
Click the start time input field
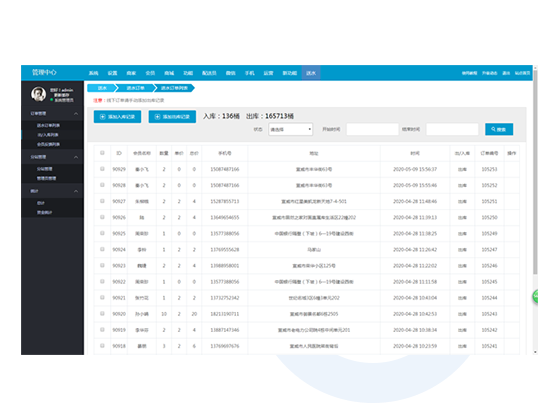click(372, 129)
